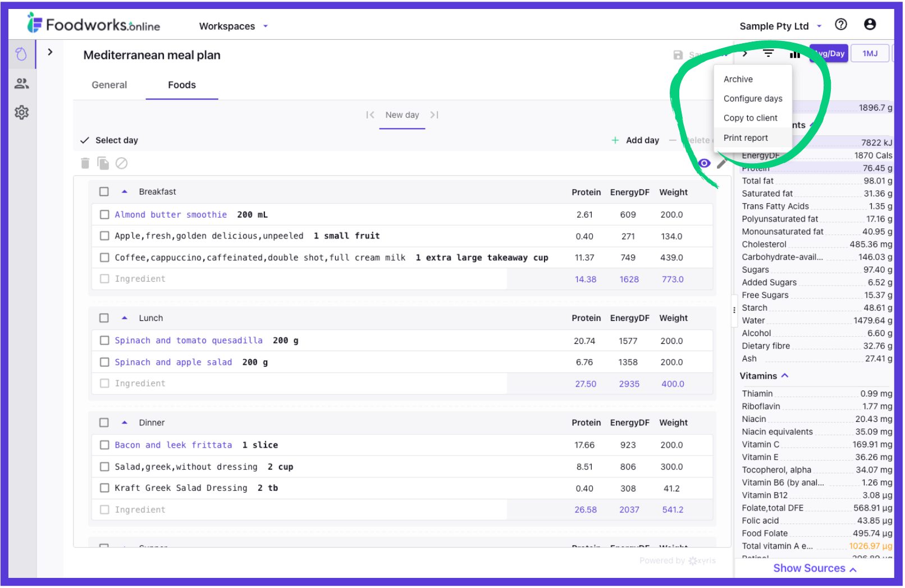The height and width of the screenshot is (588, 905).
Task: Switch to the General tab
Action: coord(109,85)
